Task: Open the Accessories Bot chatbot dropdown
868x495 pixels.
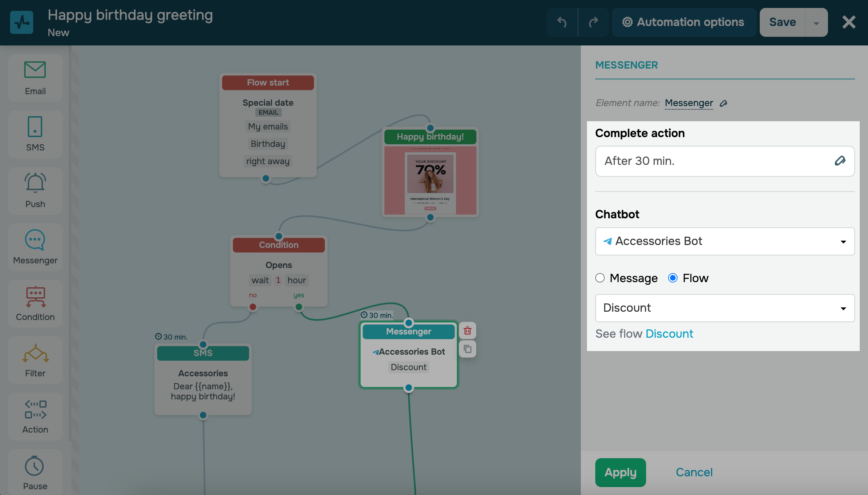Action: pos(724,241)
